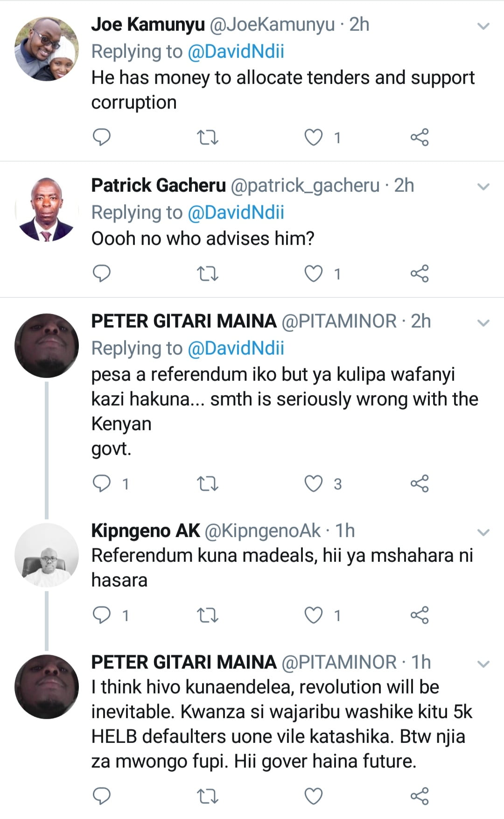Viewport: 504px width, 819px height.
Task: Share Kipngeno AK's tweet
Action: [x=419, y=615]
